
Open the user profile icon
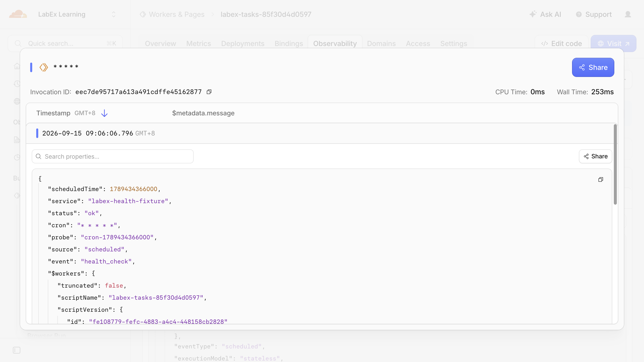point(628,14)
